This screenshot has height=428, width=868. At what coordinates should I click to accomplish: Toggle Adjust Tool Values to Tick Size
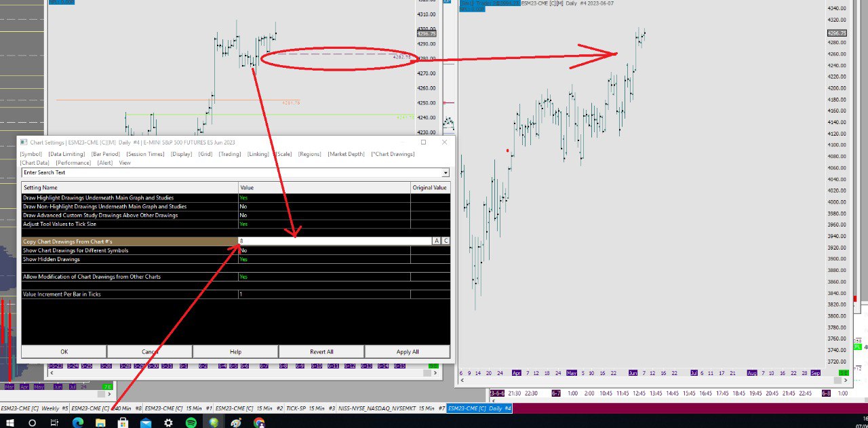(324, 224)
